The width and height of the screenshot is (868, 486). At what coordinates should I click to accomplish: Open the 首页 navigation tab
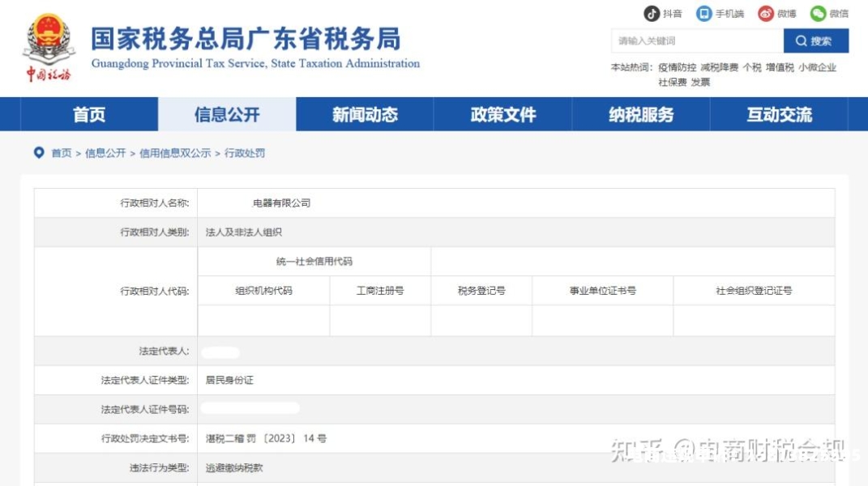89,115
